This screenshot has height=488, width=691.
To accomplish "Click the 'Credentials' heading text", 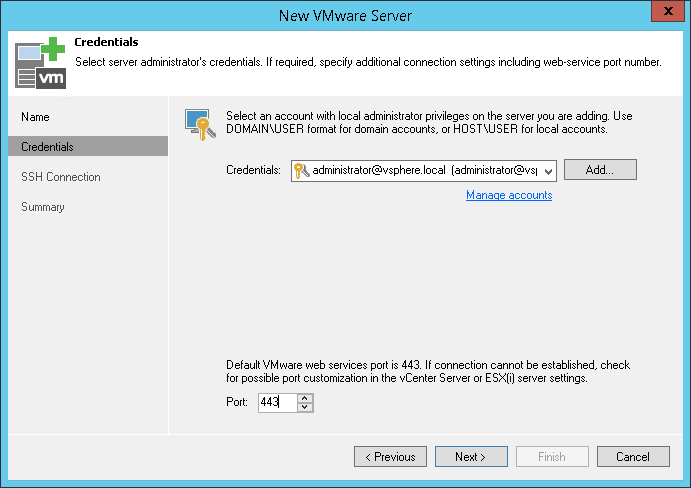I will pyautogui.click(x=106, y=42).
